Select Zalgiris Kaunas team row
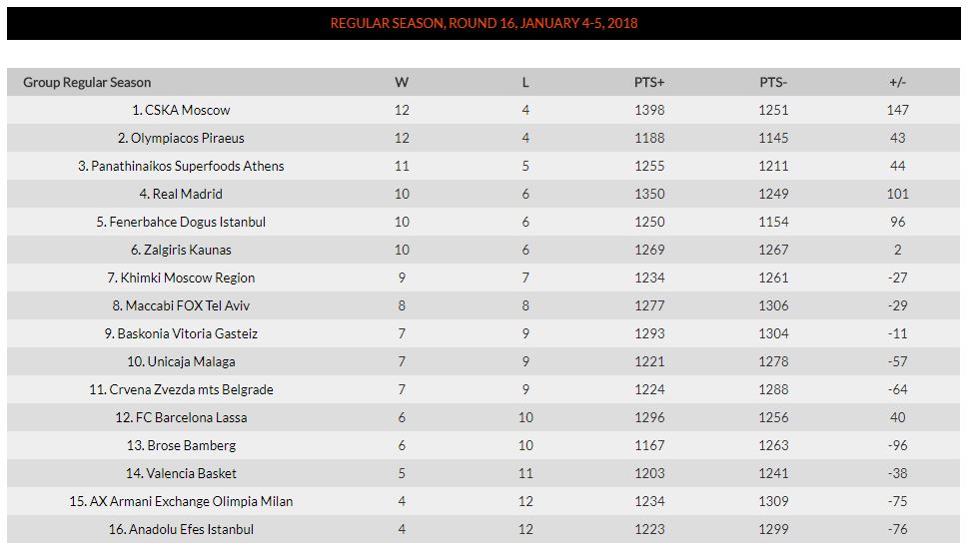The image size is (974, 560). pyautogui.click(x=181, y=250)
